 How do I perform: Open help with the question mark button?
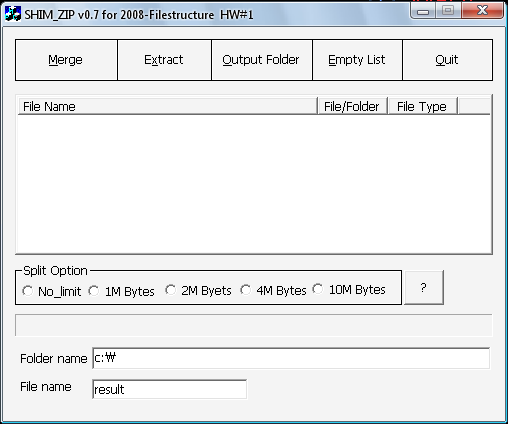424,287
